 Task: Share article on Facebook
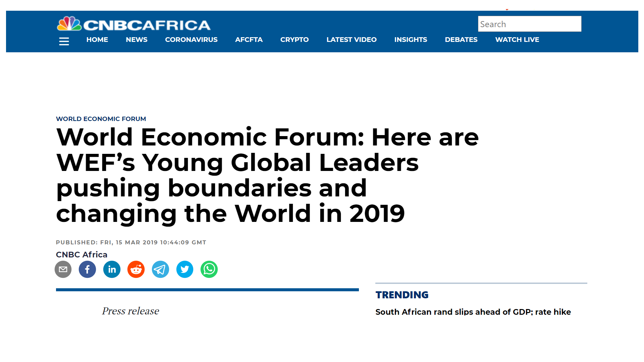tap(87, 269)
